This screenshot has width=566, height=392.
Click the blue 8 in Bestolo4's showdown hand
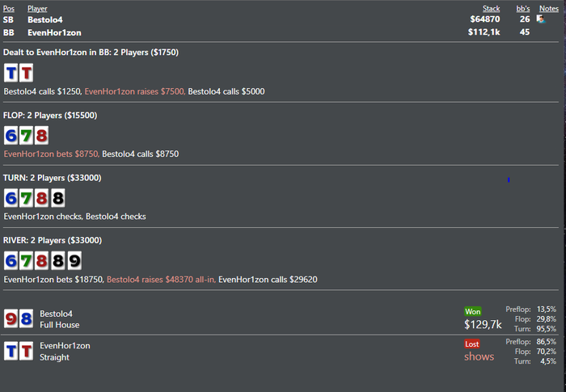26,318
